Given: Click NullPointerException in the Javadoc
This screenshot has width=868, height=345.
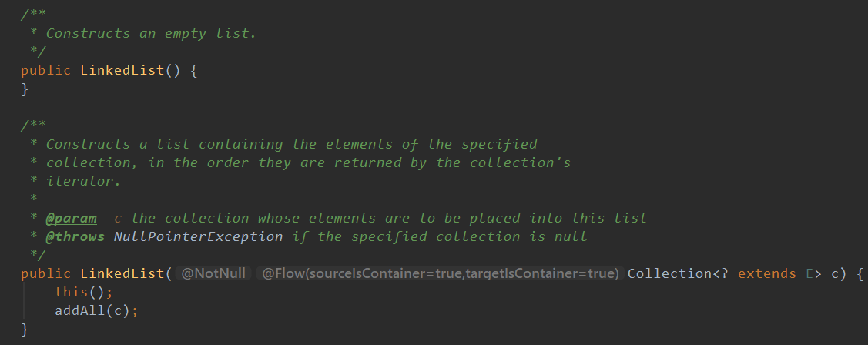Looking at the screenshot, I should pos(198,237).
